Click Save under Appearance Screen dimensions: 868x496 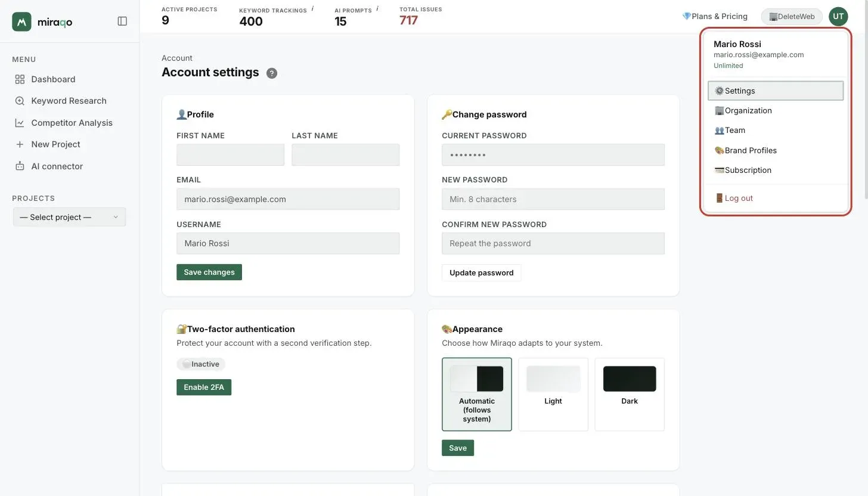click(x=458, y=448)
